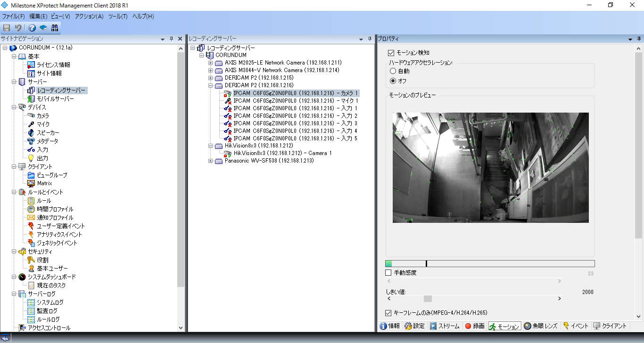Collapse the ルールとイベント tree node

[14, 192]
